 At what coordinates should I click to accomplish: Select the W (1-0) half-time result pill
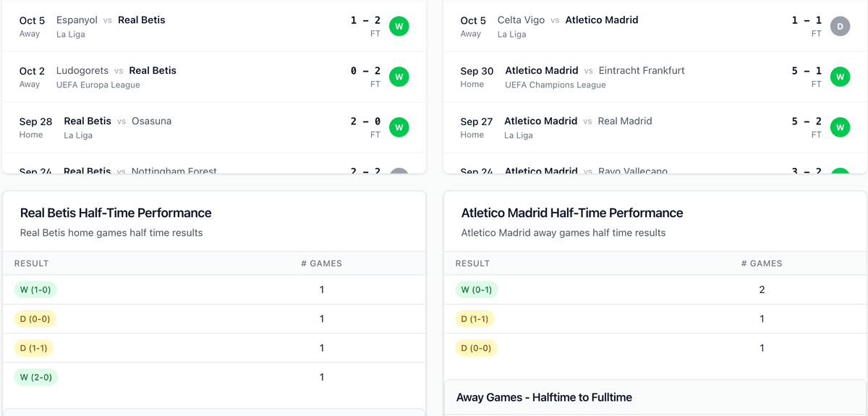[35, 290]
